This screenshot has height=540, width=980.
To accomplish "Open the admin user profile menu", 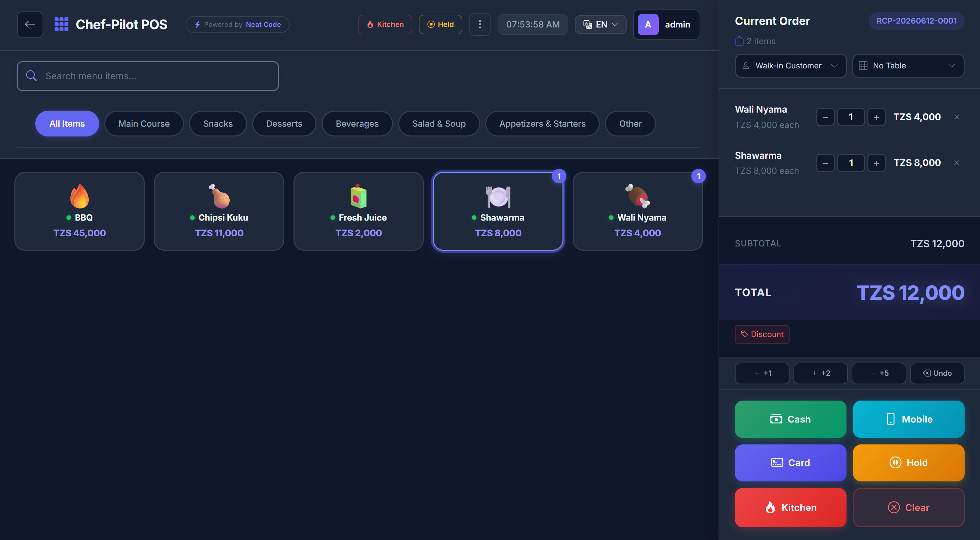I will point(667,24).
